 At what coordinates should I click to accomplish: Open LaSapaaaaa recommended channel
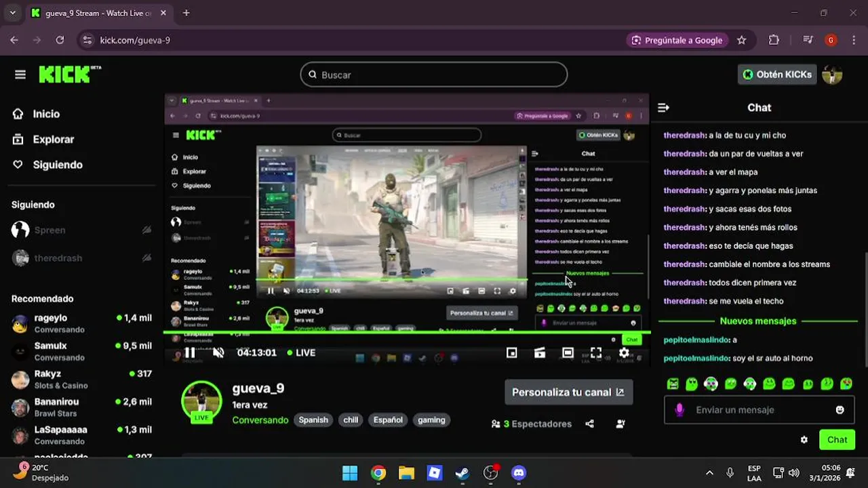(81, 434)
